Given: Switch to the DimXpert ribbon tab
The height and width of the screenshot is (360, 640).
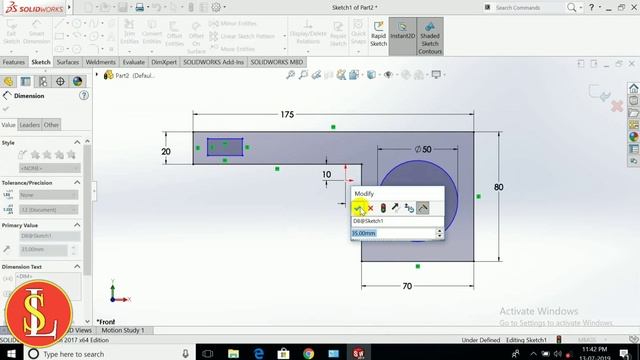Looking at the screenshot, I should click(x=164, y=62).
